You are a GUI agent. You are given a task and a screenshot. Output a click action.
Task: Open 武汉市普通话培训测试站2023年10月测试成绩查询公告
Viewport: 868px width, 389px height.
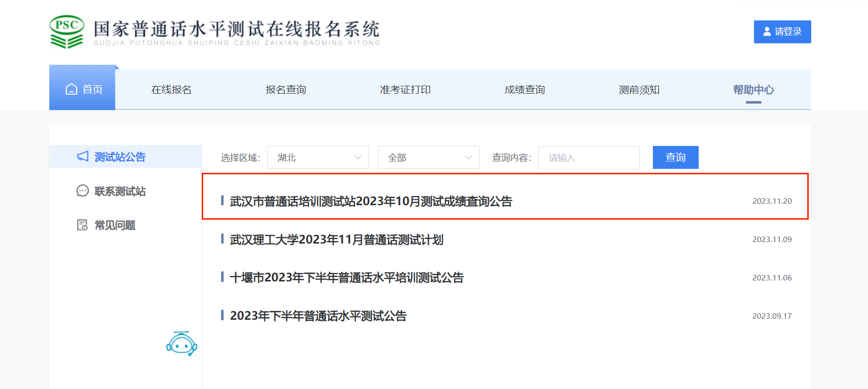[371, 201]
